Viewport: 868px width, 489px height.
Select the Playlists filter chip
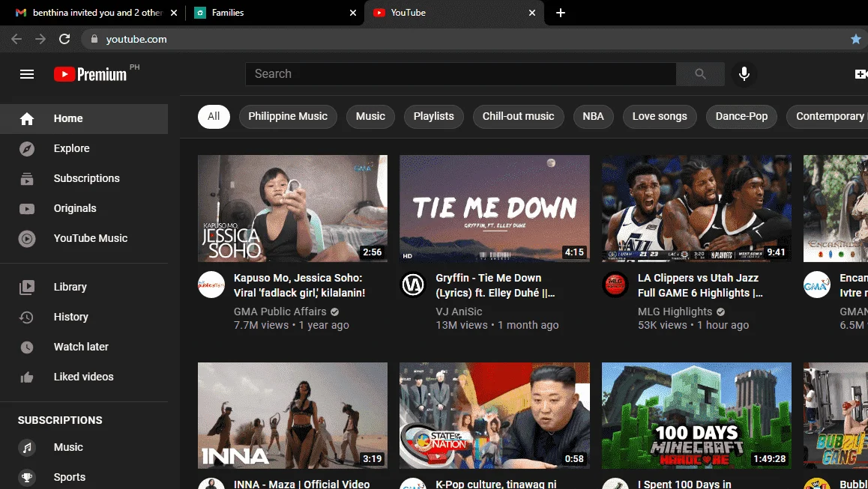click(x=433, y=117)
